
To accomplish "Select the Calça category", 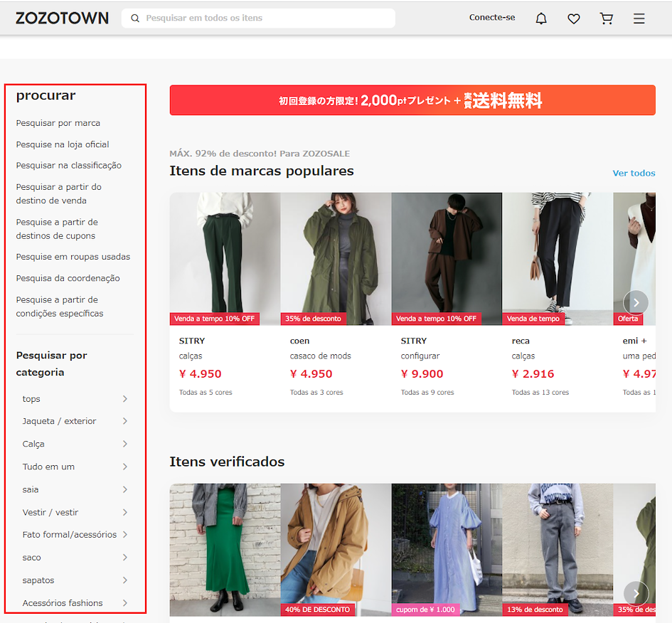I will tap(33, 444).
